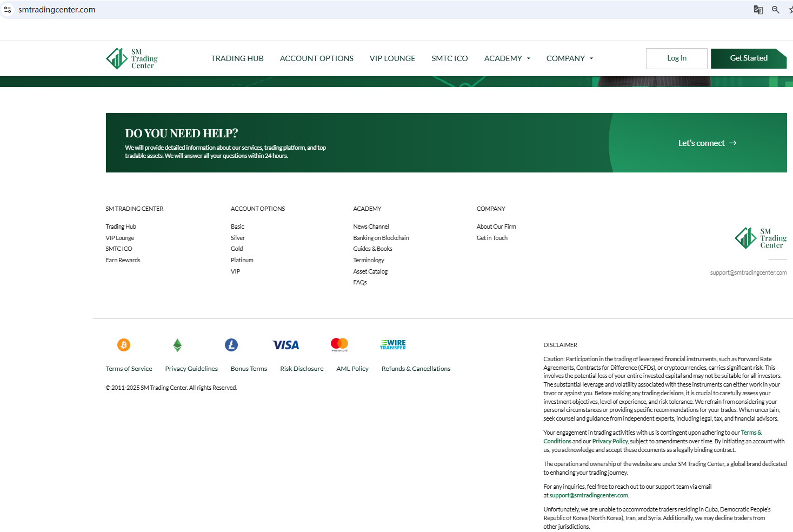Open the browser translate page icon
Image resolution: width=793 pixels, height=532 pixels.
(x=758, y=10)
